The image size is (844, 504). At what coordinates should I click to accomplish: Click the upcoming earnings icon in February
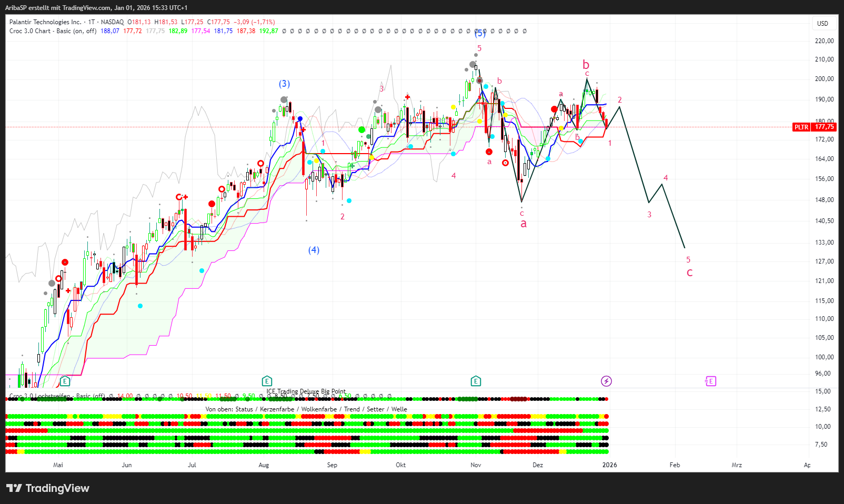click(710, 381)
